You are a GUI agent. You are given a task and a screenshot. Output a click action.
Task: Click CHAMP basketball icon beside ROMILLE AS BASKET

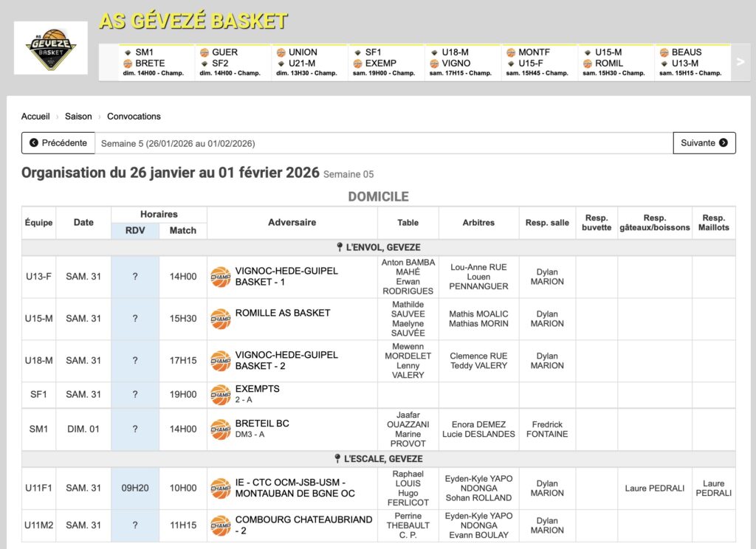220,319
